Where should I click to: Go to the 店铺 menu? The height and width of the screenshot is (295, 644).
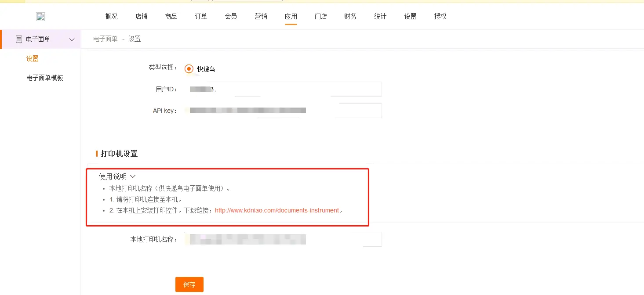142,17
